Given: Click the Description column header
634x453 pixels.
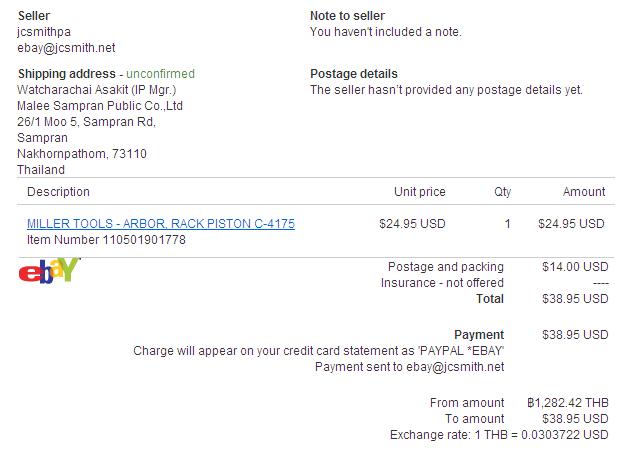Looking at the screenshot, I should 58,192.
